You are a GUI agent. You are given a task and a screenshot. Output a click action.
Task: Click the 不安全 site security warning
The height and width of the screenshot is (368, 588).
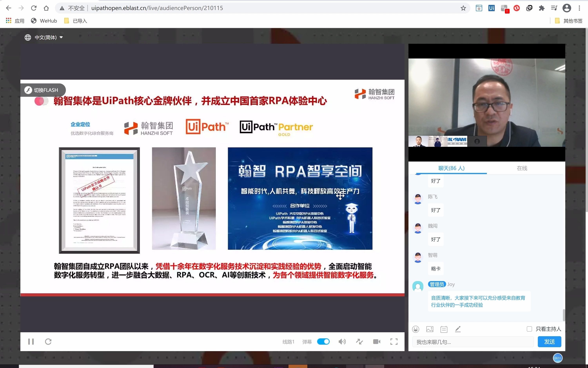tap(72, 8)
